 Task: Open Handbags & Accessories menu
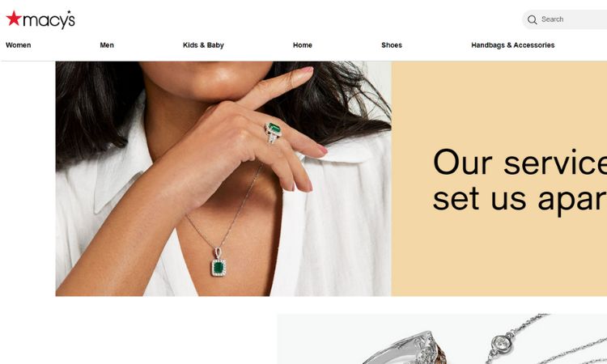(x=512, y=45)
